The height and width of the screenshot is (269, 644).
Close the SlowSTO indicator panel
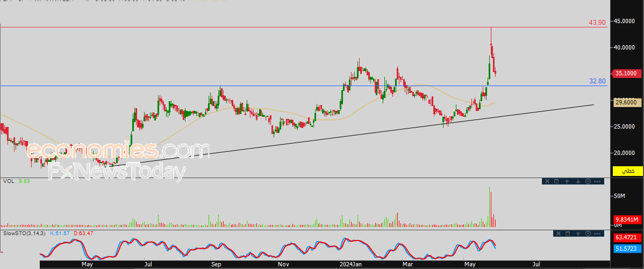(x=559, y=233)
